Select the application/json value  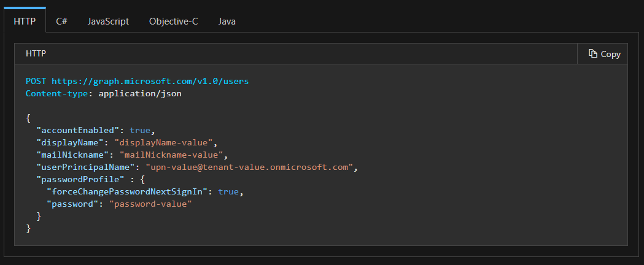click(x=140, y=93)
